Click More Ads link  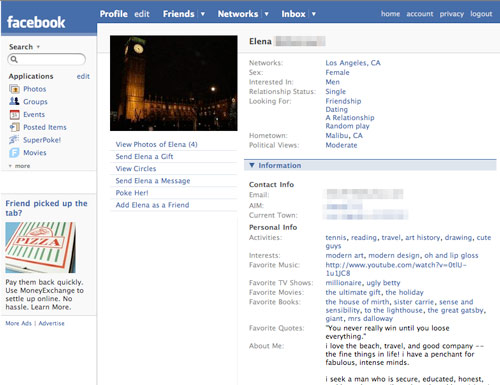point(18,323)
